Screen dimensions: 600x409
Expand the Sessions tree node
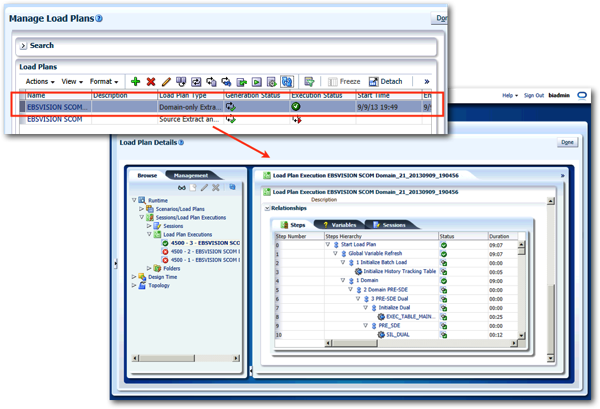coord(149,226)
